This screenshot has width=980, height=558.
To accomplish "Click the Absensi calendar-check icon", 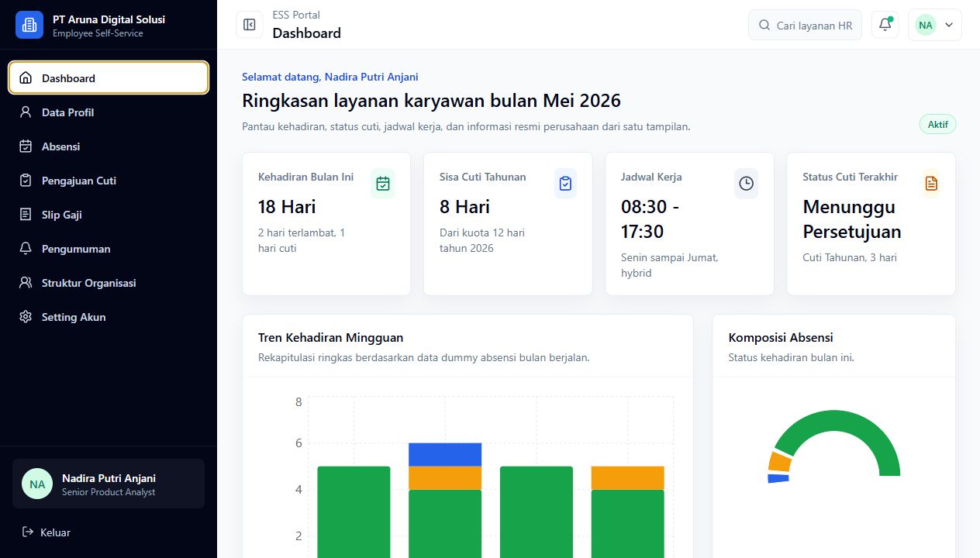I will coord(26,146).
